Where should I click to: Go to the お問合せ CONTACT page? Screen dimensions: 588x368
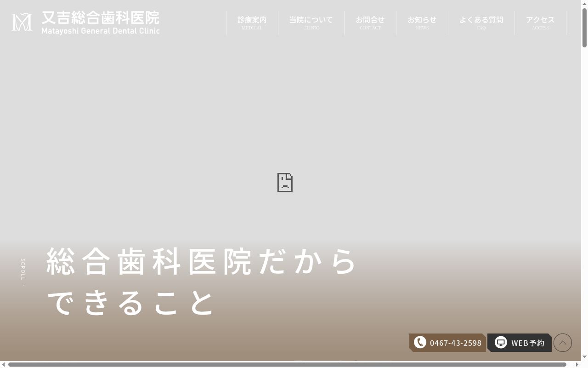[x=370, y=23]
